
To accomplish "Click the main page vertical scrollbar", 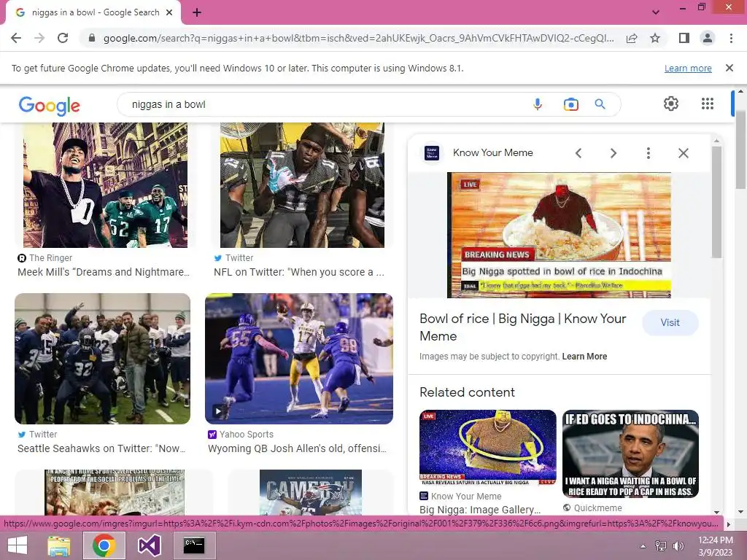I will [740, 149].
